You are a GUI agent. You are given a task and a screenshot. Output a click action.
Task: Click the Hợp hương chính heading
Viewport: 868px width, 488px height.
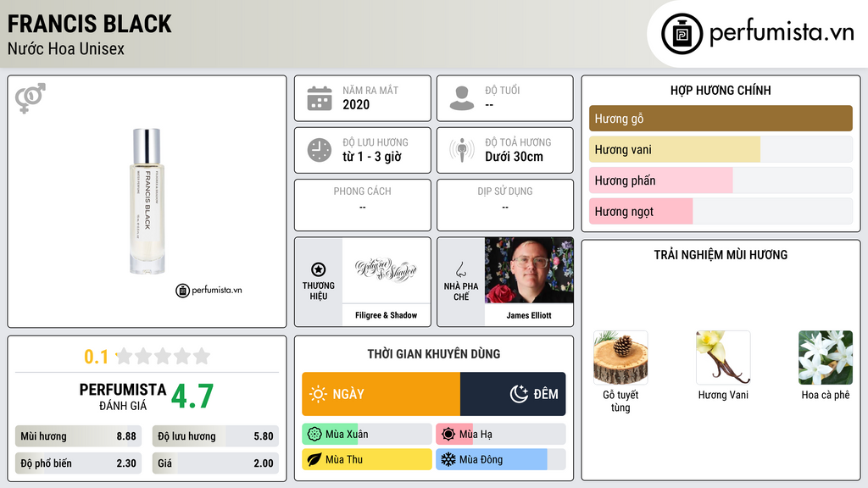(721, 90)
